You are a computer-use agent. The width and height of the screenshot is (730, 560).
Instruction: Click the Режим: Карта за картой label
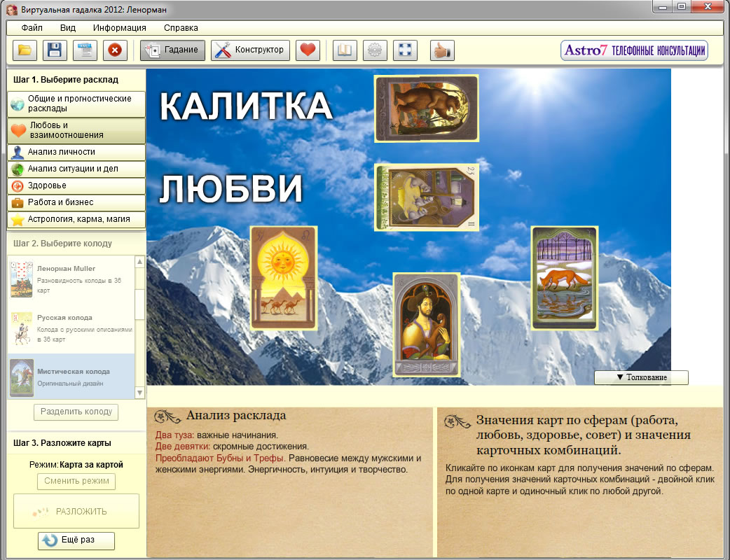76,465
